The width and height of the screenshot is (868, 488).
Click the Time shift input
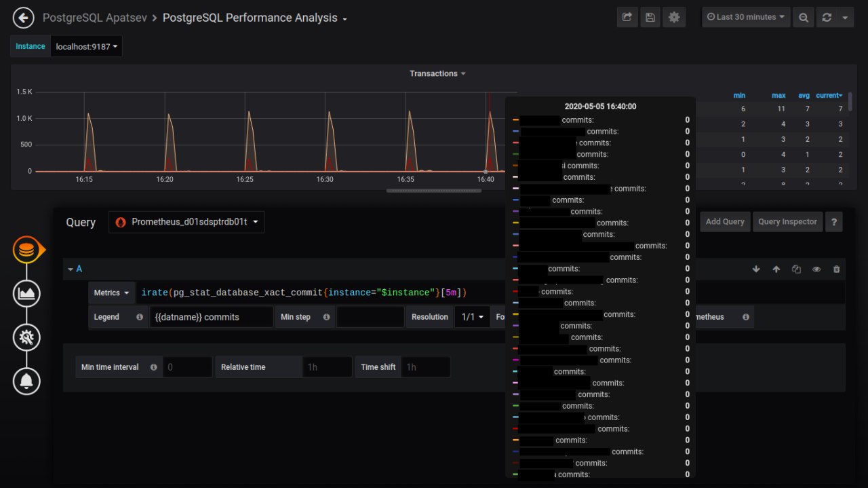tap(426, 367)
